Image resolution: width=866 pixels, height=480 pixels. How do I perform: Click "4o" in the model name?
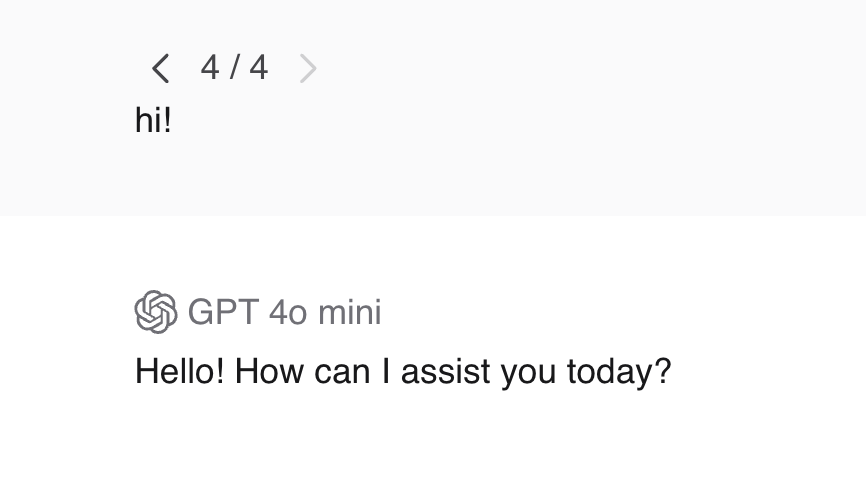[288, 312]
